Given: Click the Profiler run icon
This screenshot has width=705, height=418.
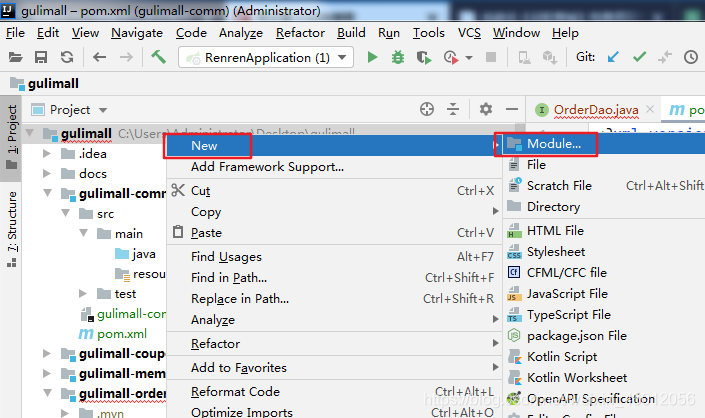Looking at the screenshot, I should click(451, 58).
